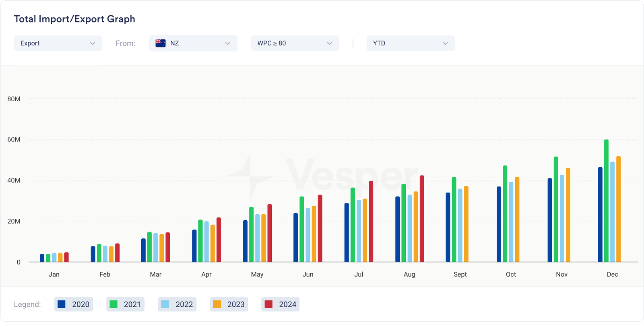Expand the NZ country selector
This screenshot has height=322, width=644.
pos(193,43)
